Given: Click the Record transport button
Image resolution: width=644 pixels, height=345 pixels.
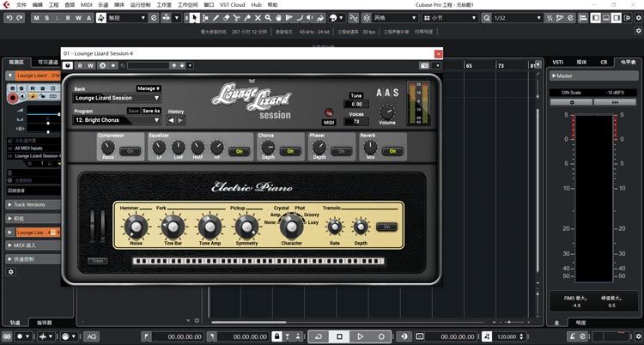Looking at the screenshot, I should click(x=381, y=336).
